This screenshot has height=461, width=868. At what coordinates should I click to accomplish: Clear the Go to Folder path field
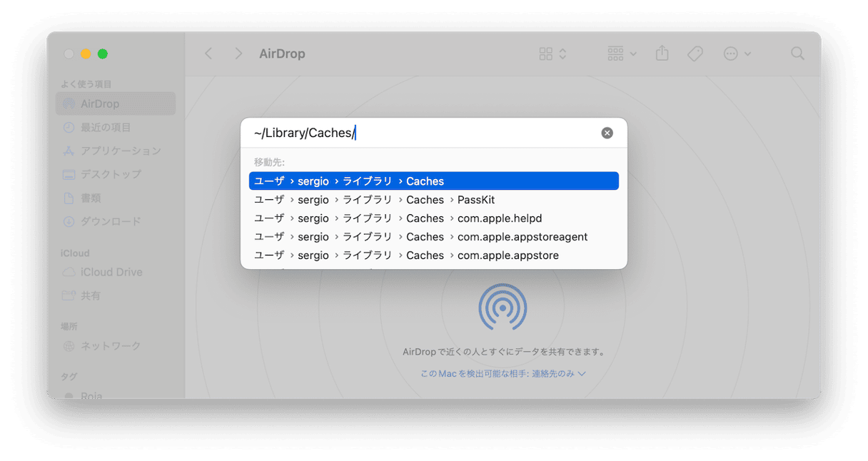(607, 133)
